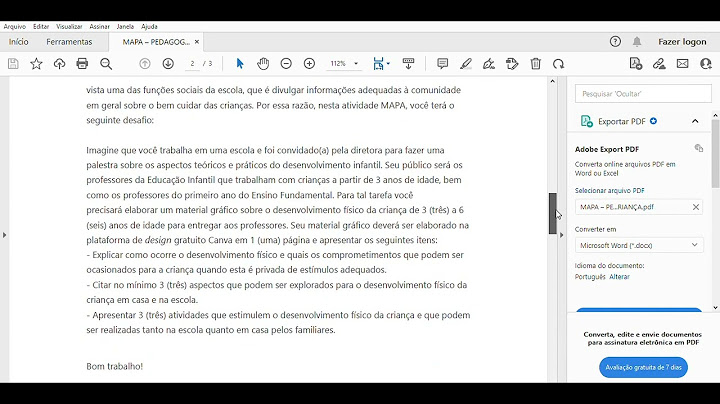720x404 pixels.
Task: Click the 'seguinte desafio:' line
Action: 120,120
